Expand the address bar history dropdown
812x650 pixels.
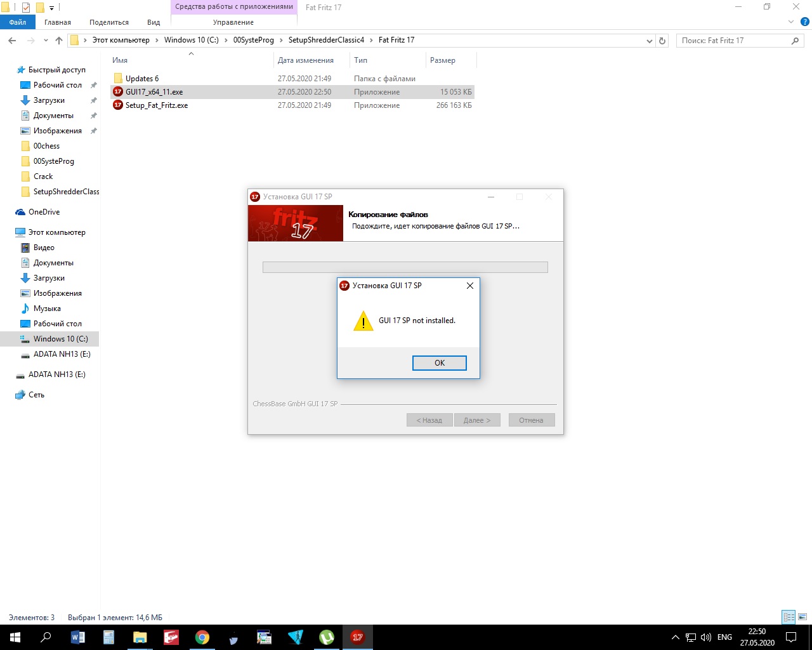click(x=649, y=41)
